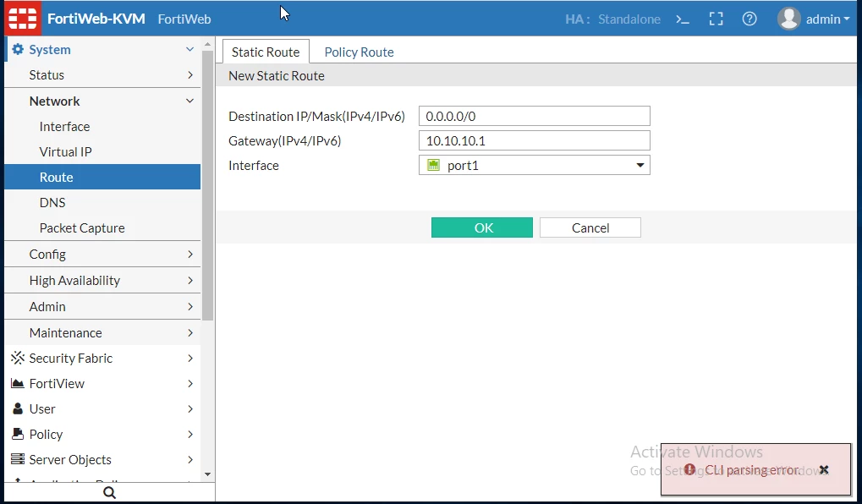
Task: Open the DNS menu item
Action: click(102, 202)
